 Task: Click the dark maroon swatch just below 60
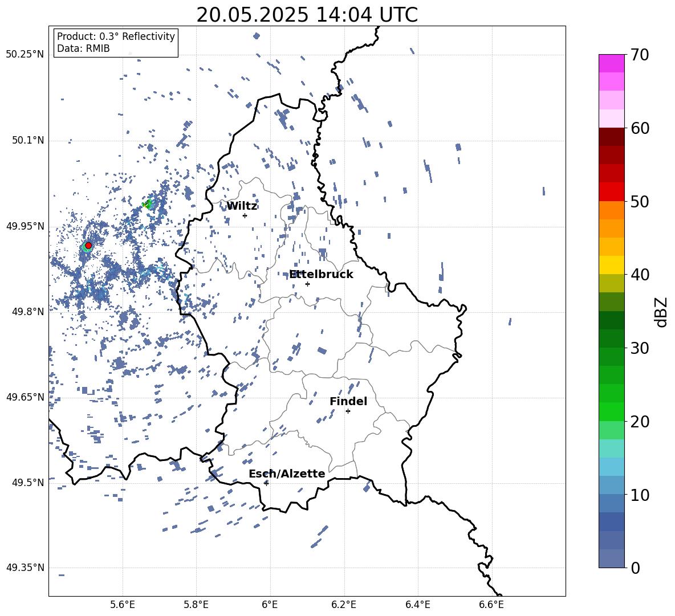pyautogui.click(x=612, y=137)
